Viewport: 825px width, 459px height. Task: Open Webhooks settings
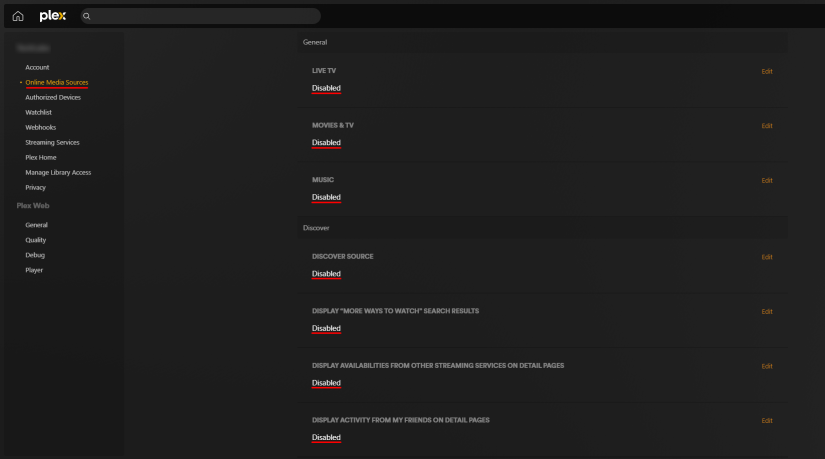pos(41,127)
